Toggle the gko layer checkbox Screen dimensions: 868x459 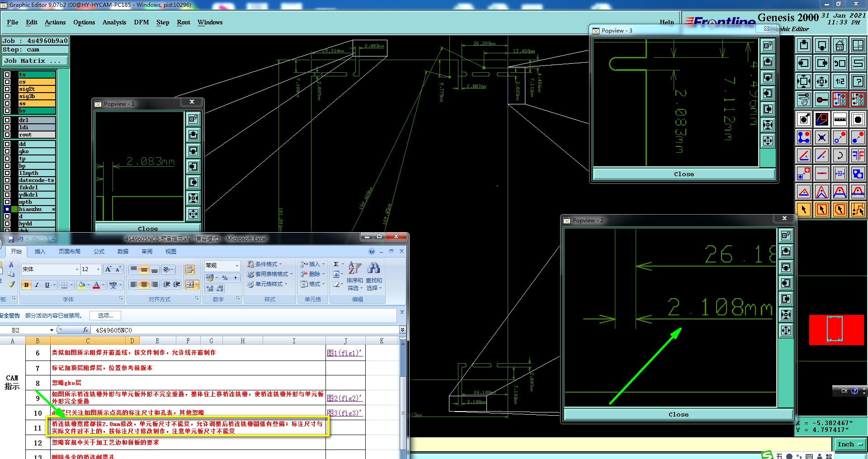tap(7, 151)
